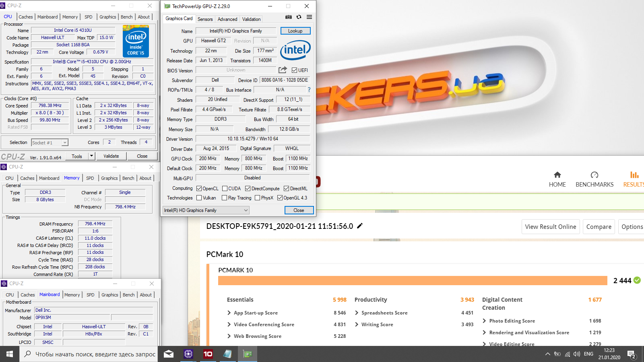This screenshot has width=644, height=362.
Task: Open the Caches tab in top CPU-Z window
Action: [26, 16]
